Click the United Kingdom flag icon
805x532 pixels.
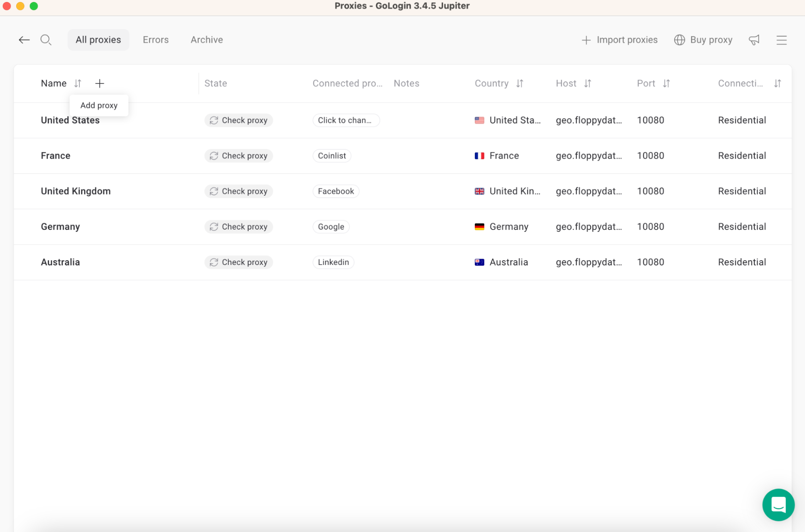pos(479,191)
